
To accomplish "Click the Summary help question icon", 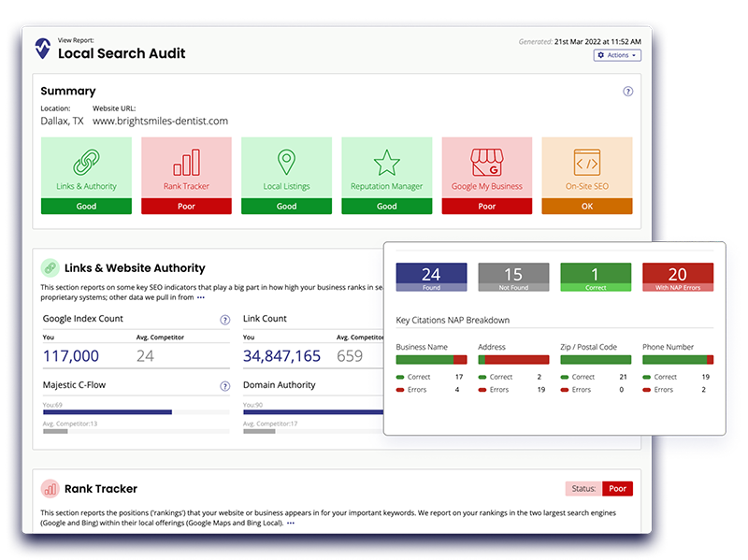I will (627, 92).
